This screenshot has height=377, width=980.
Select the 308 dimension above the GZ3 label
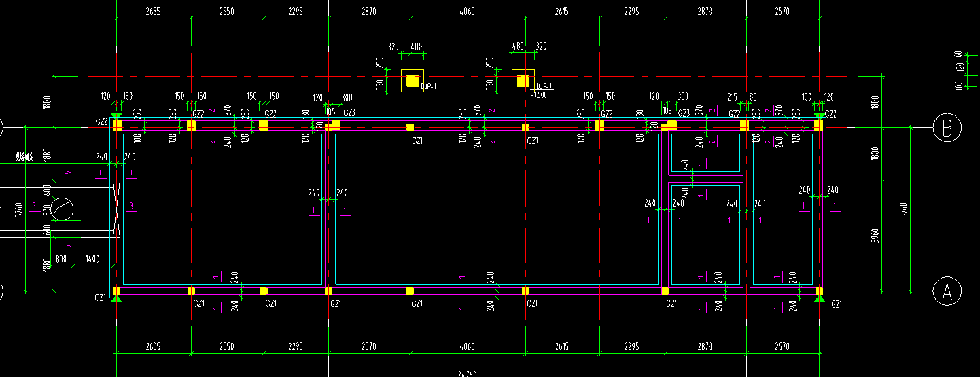[x=682, y=97]
